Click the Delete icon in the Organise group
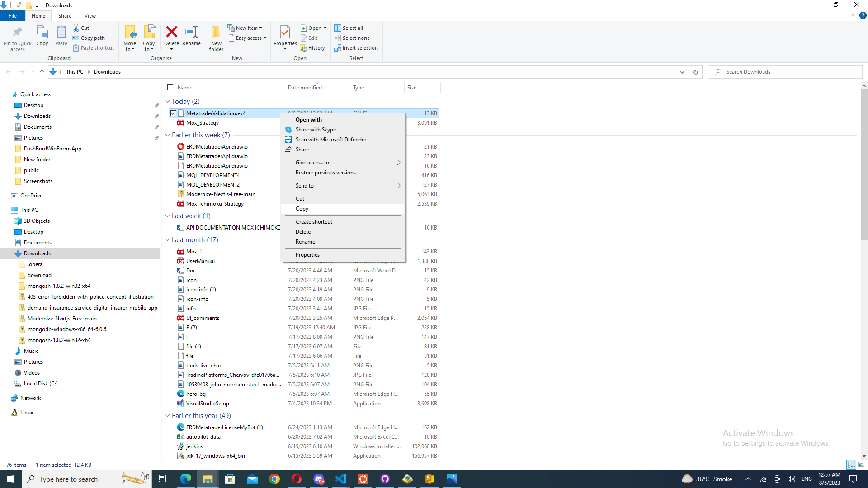 (171, 32)
